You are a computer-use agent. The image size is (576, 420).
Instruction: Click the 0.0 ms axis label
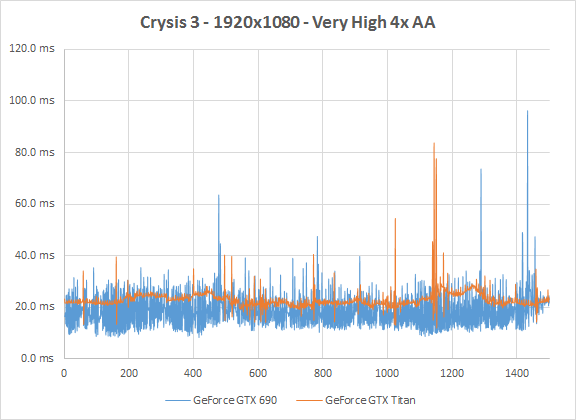pyautogui.click(x=37, y=358)
